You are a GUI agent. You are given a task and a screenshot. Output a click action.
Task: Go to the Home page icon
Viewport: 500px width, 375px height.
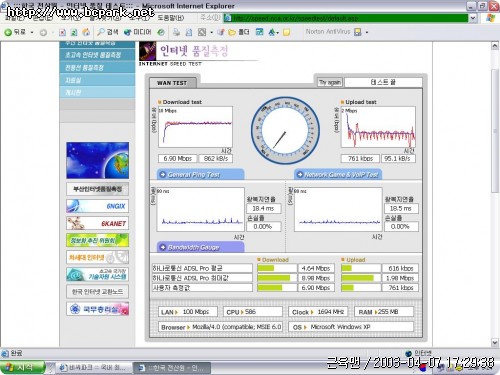[x=86, y=32]
